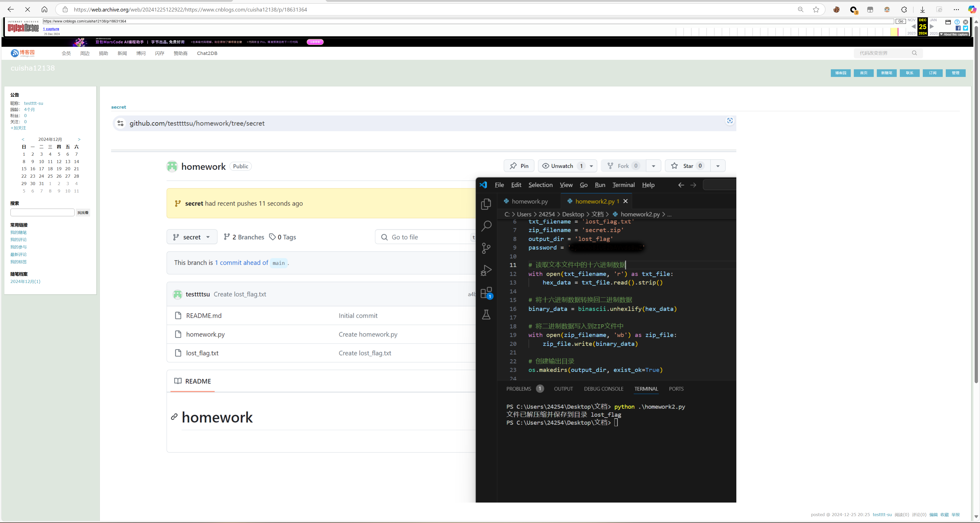The width and height of the screenshot is (980, 523).
Task: Click the sidebar blog search input field
Action: click(42, 212)
